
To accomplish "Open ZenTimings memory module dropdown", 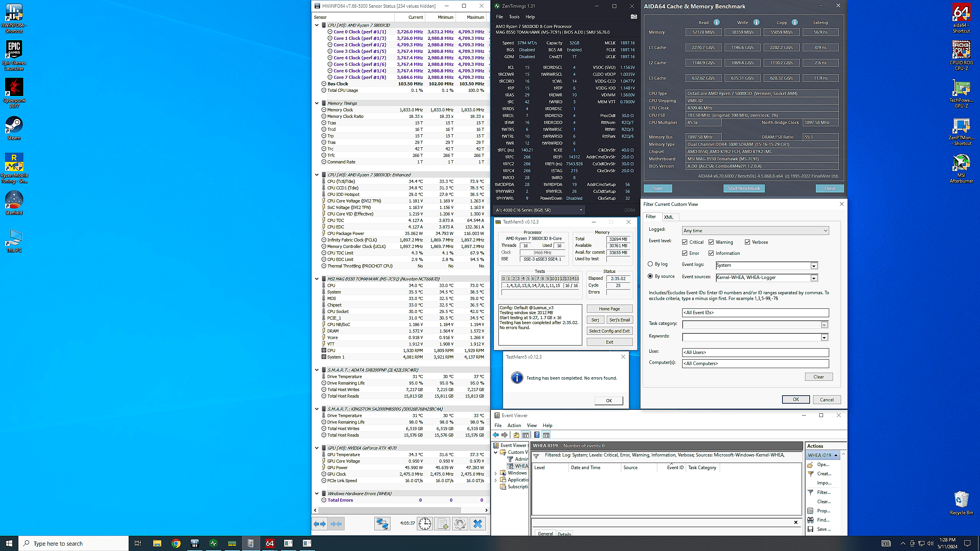I will coord(539,210).
